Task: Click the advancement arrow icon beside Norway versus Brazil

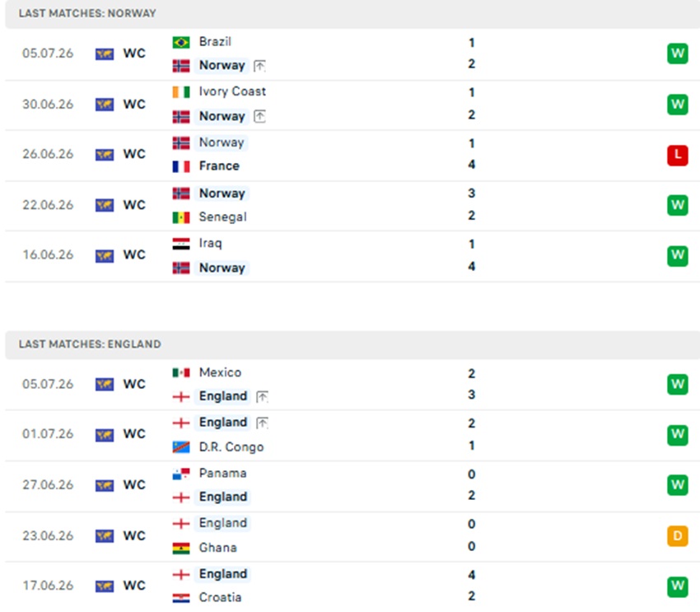Action: click(259, 66)
